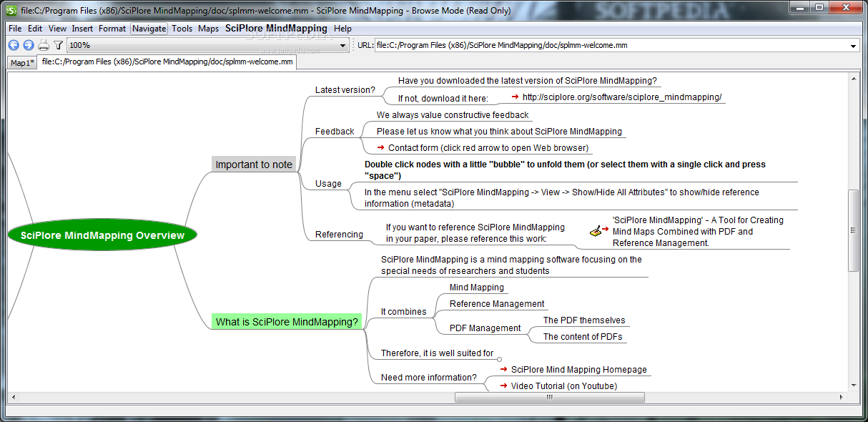Open the Navigate menu
Image resolution: width=868 pixels, height=422 pixels.
(x=149, y=29)
